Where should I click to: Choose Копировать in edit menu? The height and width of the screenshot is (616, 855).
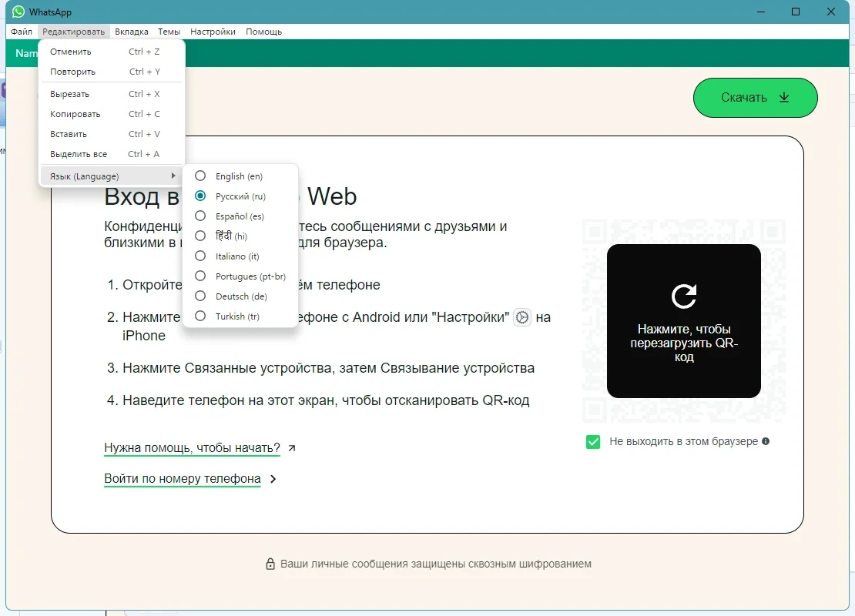[x=111, y=114]
